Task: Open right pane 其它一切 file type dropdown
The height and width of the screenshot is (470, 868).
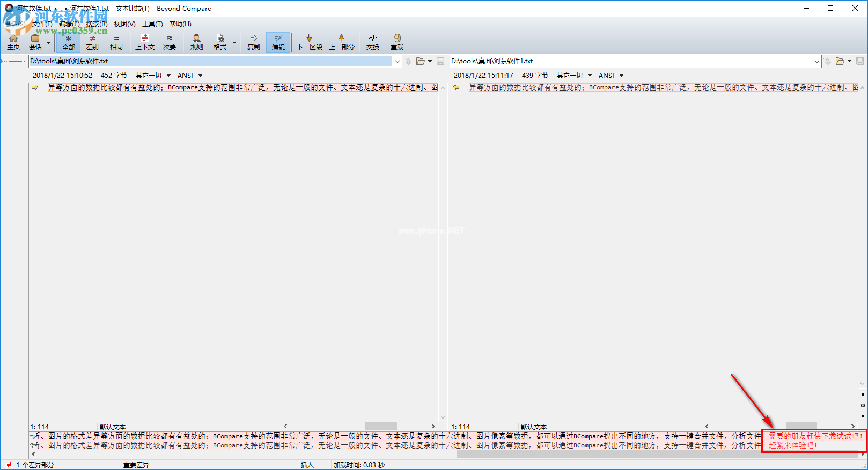Action: tap(574, 76)
